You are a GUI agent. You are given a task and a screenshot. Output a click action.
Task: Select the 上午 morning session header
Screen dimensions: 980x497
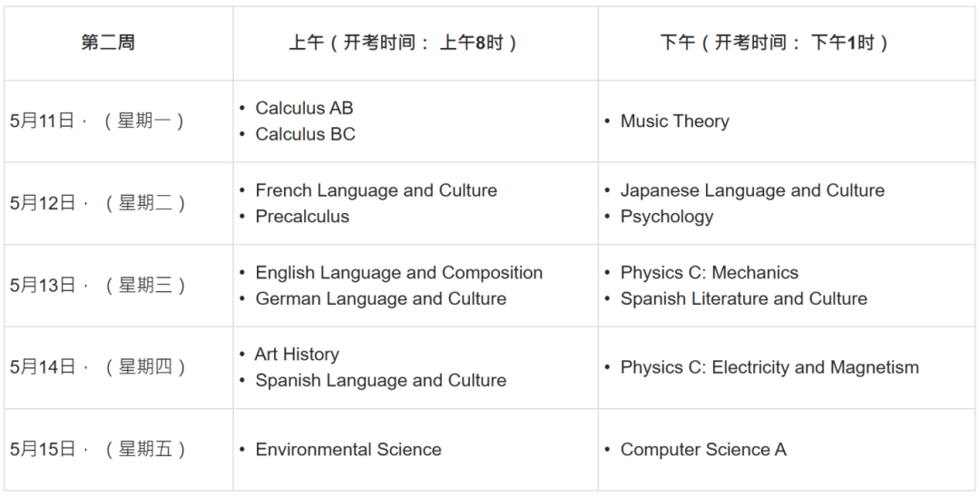(403, 43)
